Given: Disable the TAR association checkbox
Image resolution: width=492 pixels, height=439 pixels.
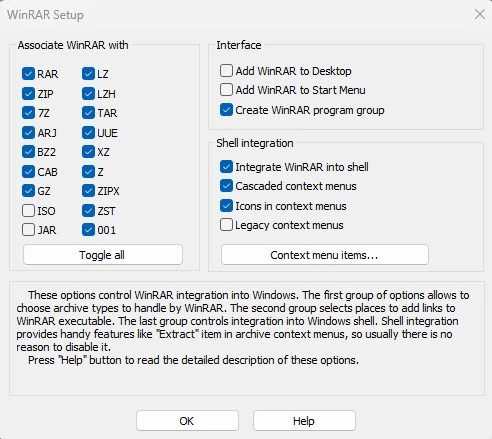Looking at the screenshot, I should tap(88, 113).
